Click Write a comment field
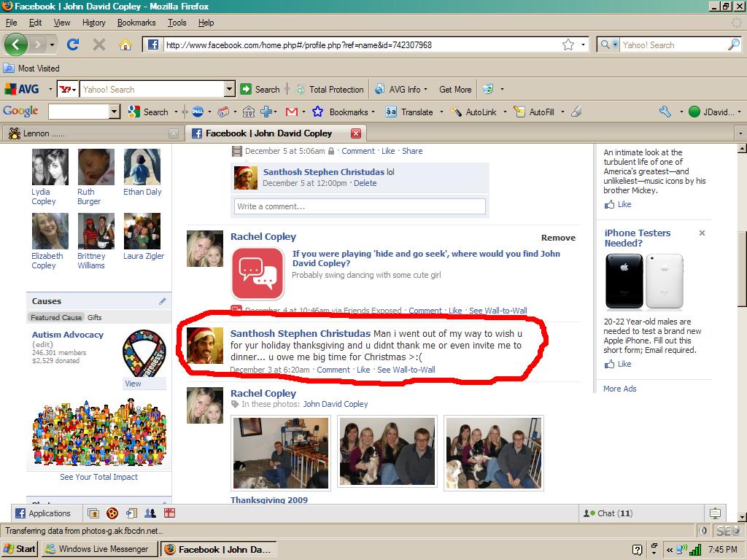This screenshot has height=560, width=747. tap(360, 206)
